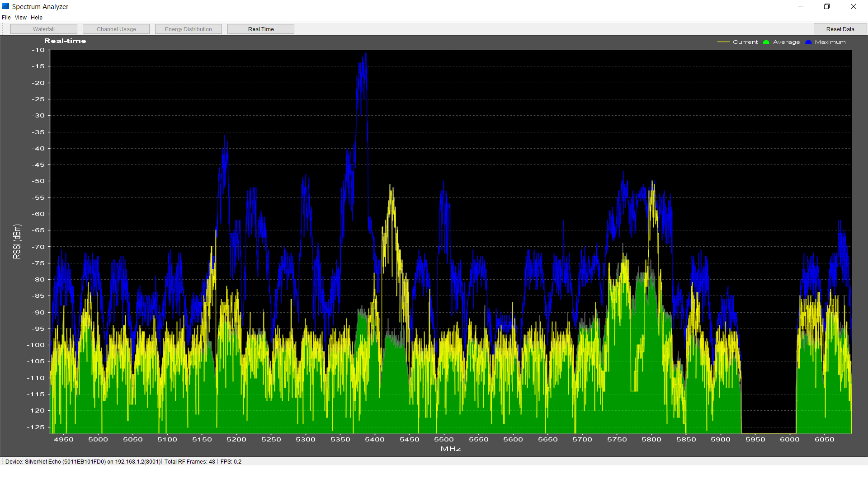Click the Real-time chart title
Screen dimensions: 868x488
point(65,41)
